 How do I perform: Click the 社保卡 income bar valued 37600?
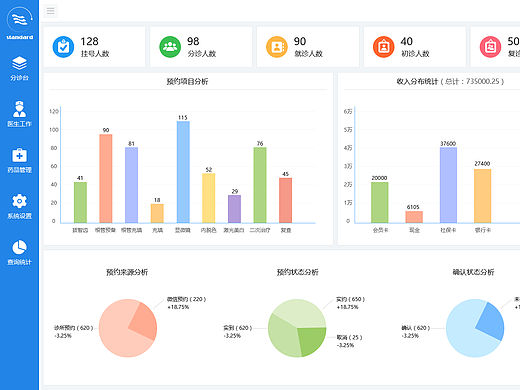(448, 185)
